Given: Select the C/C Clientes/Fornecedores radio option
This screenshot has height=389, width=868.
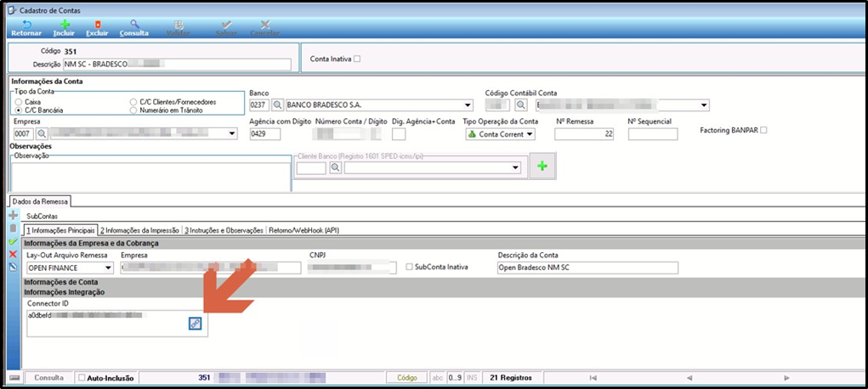Looking at the screenshot, I should tap(133, 103).
